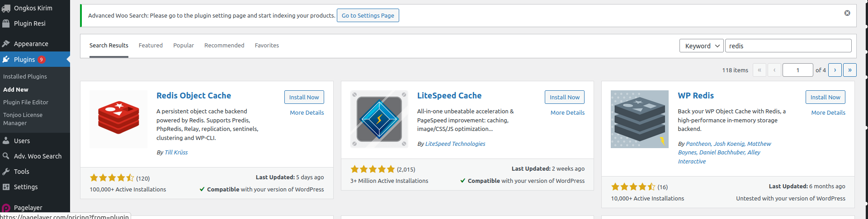Click the WP Redis plugin icon
The image size is (868, 219).
point(639,119)
